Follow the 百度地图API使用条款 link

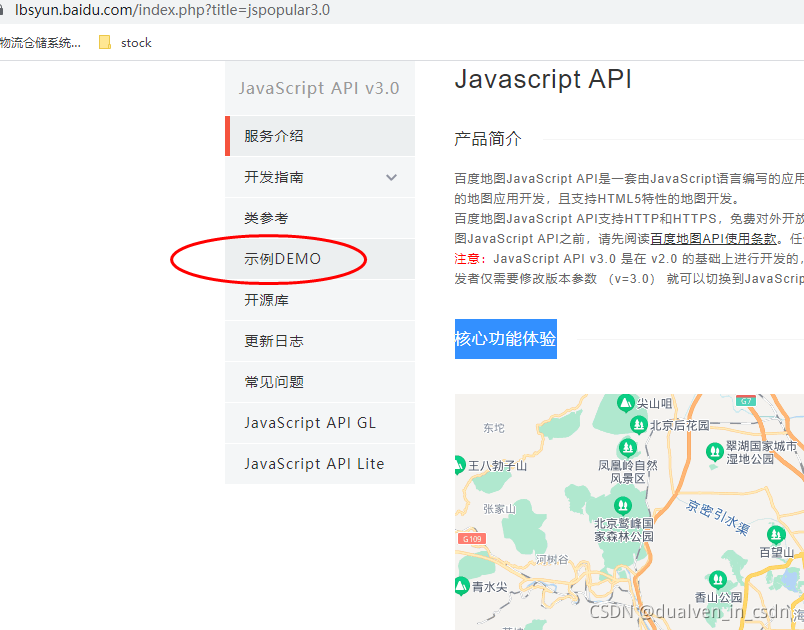coord(713,238)
